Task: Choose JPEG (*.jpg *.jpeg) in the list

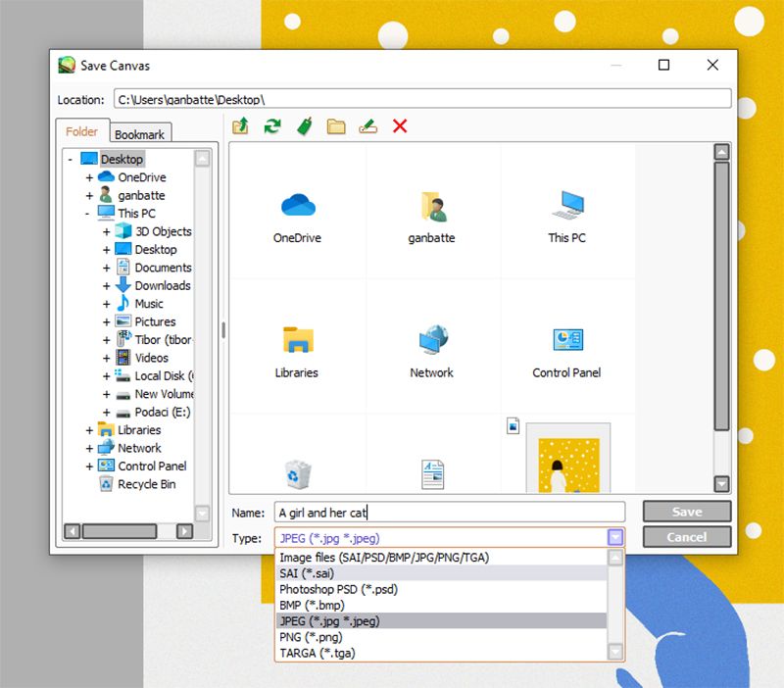Action: [441, 621]
